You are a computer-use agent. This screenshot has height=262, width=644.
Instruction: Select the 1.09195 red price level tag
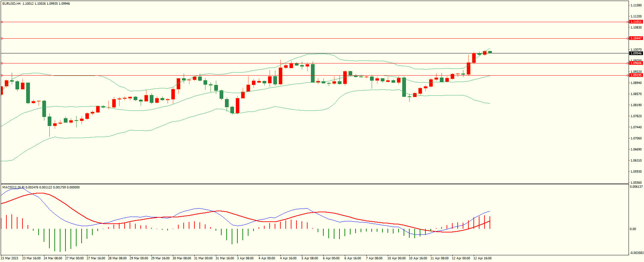(636, 75)
